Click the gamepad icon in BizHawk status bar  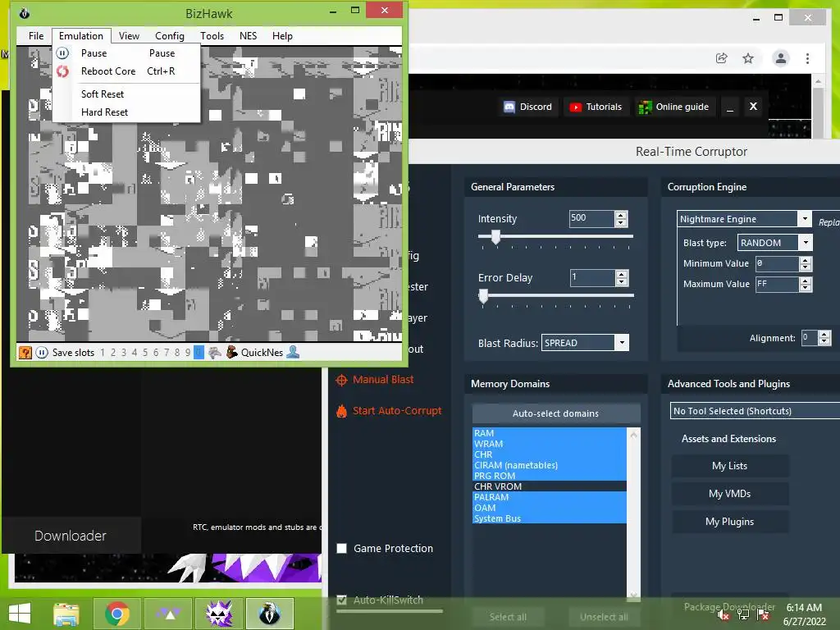coord(215,353)
